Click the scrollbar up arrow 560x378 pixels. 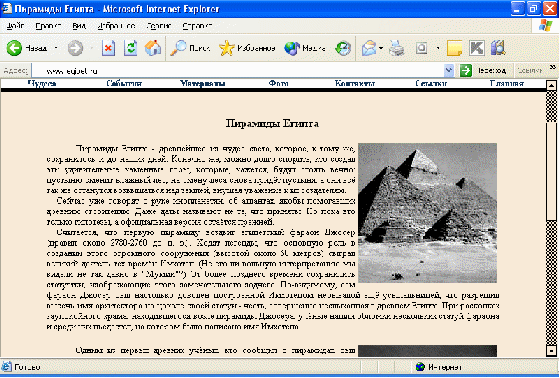tap(552, 85)
